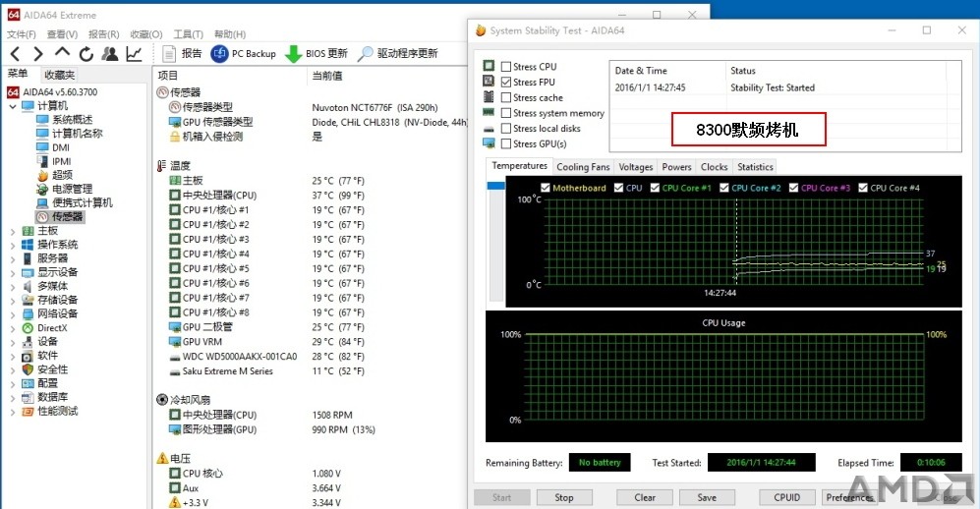Image resolution: width=980 pixels, height=509 pixels.
Task: Select the 便携式计算机 tree item
Action: pyautogui.click(x=75, y=202)
